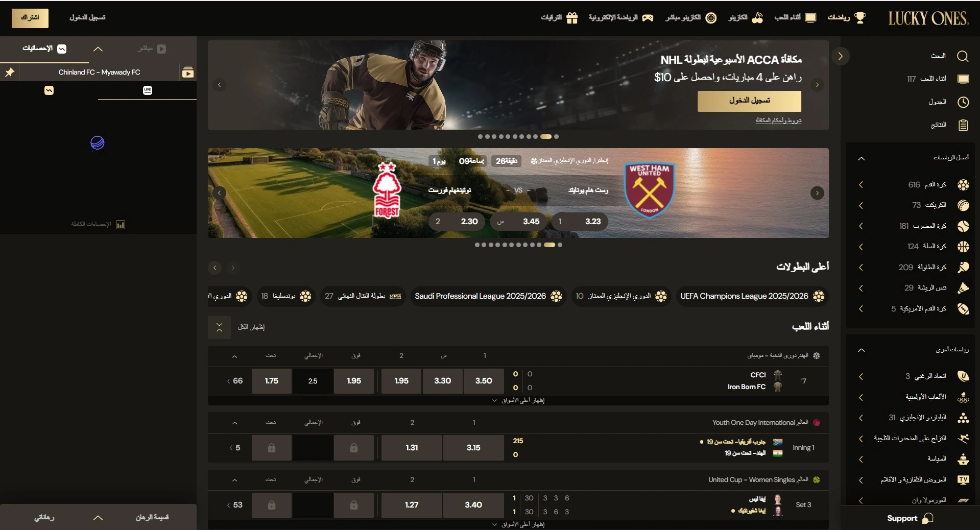Click the highlighted gold carousel dot under NHL banner
Viewport: 980px width, 530px height.
pyautogui.click(x=546, y=137)
